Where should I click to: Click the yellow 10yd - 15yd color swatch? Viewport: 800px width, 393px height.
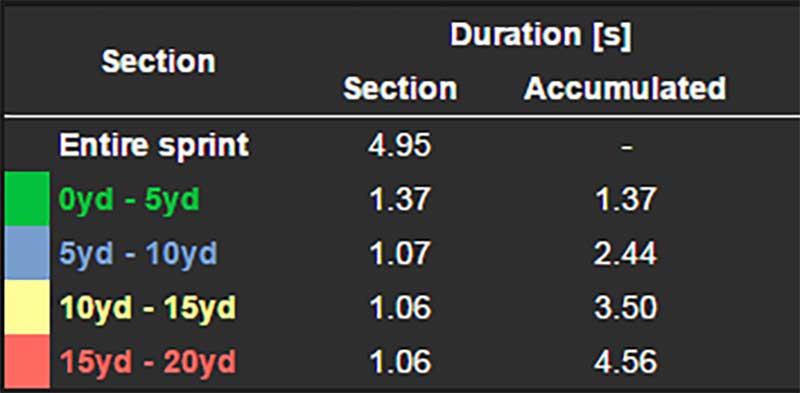(x=27, y=307)
